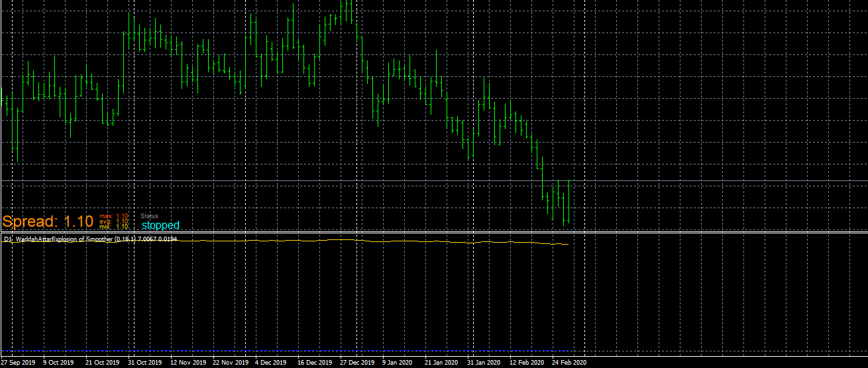Viewport: 868px width, 368px height.
Task: Click the gray 'Status' label
Action: [x=149, y=216]
